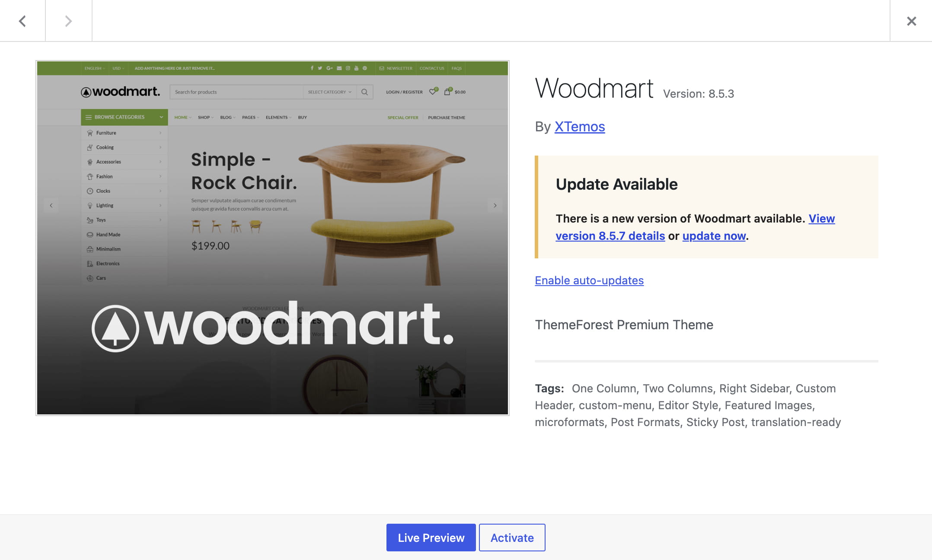Click the "Version: 8.5.3" text
Image resolution: width=932 pixels, height=560 pixels.
(699, 94)
